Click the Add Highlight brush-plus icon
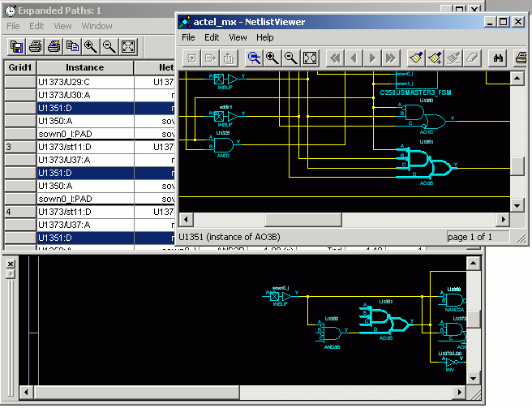Viewport: 532px width, 408px height. (x=435, y=58)
